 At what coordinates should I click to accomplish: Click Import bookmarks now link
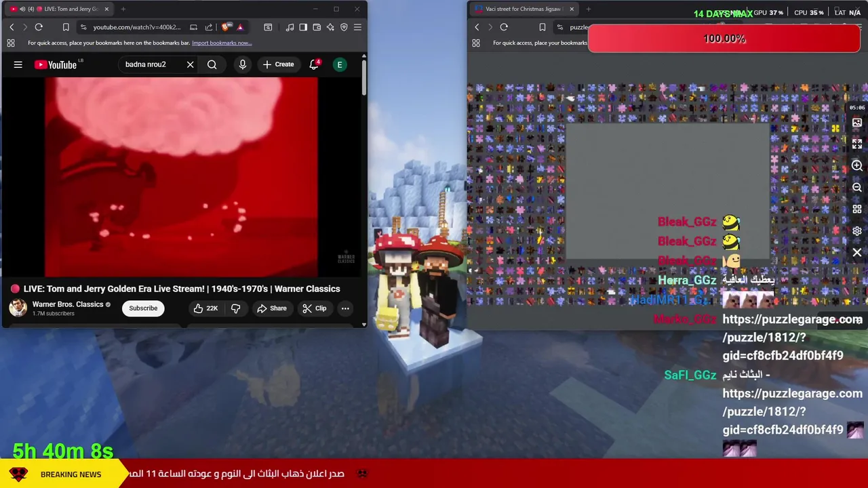tap(222, 43)
